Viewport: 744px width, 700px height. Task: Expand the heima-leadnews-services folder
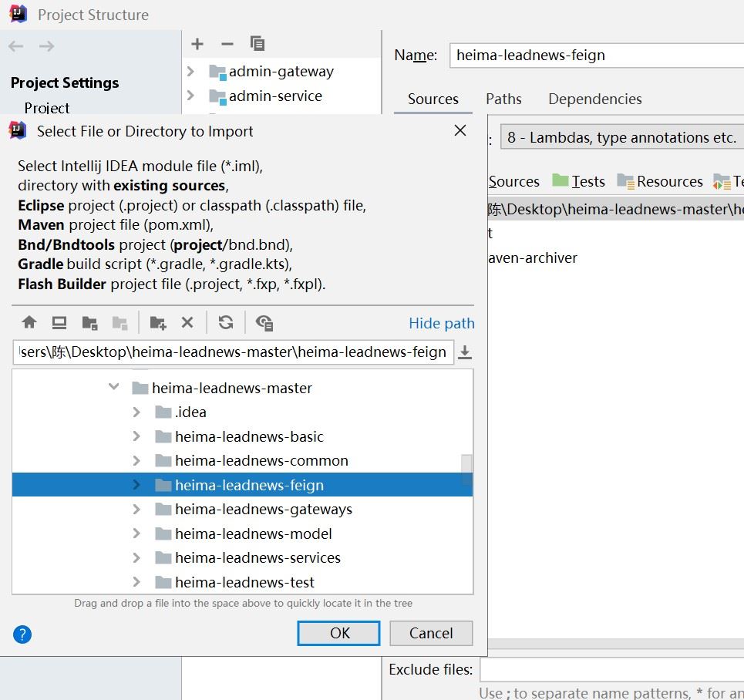(x=136, y=557)
